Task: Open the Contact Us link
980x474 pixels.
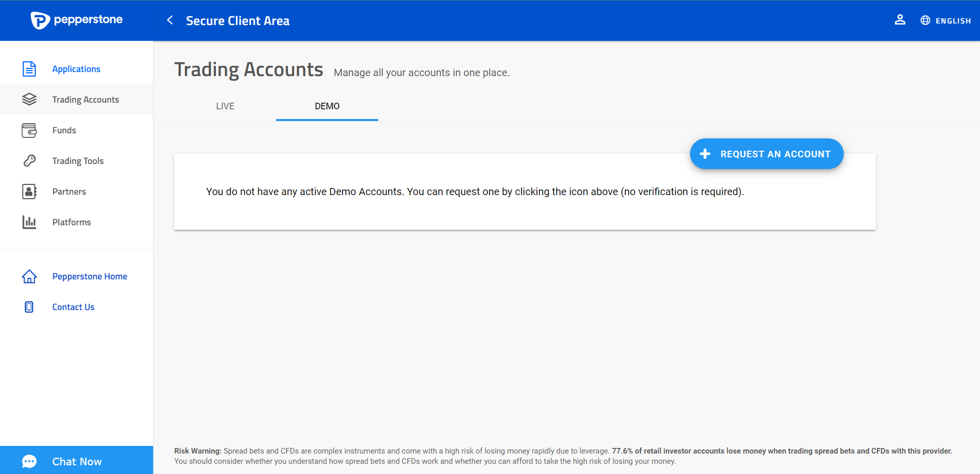Action: [73, 307]
